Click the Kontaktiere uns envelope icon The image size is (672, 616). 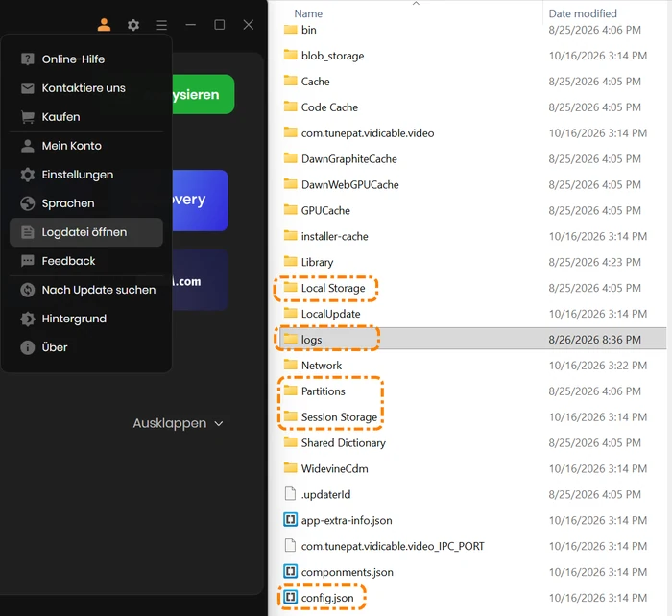(x=28, y=88)
